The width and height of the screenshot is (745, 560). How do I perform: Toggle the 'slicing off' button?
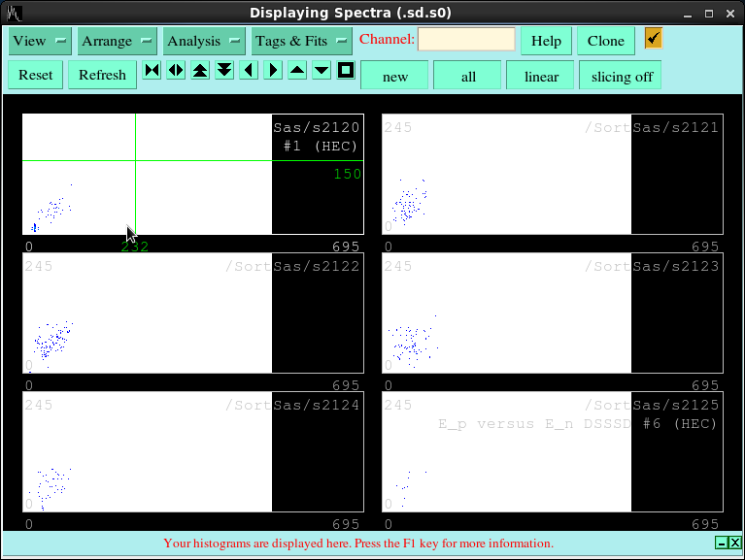pyautogui.click(x=622, y=76)
